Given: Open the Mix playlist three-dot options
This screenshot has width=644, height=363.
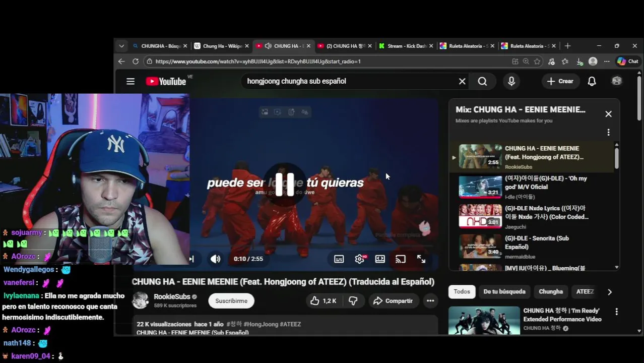Looking at the screenshot, I should (x=608, y=132).
